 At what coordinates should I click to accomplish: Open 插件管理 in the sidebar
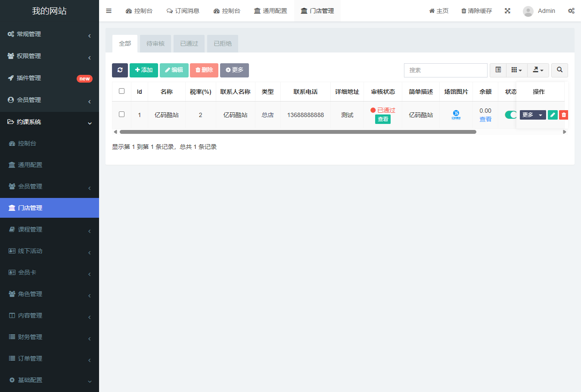point(50,78)
